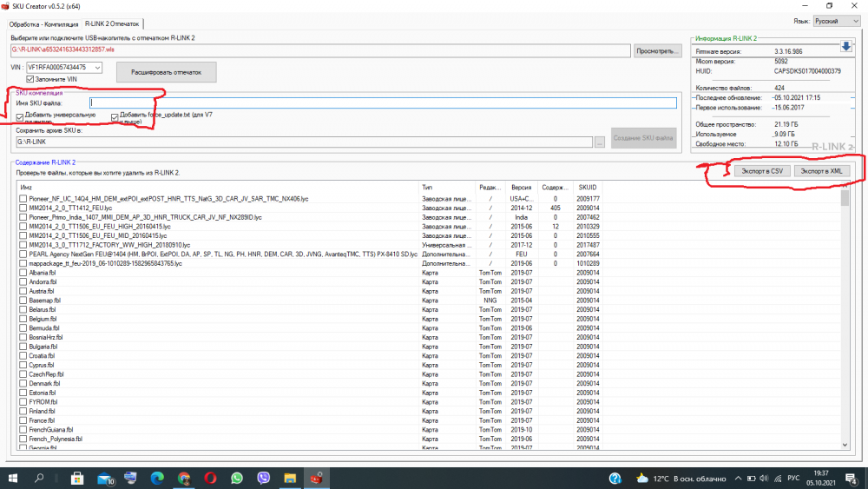Image resolution: width=868 pixels, height=489 pixels.
Task: Open the taskbar search icon
Action: pos(39,478)
